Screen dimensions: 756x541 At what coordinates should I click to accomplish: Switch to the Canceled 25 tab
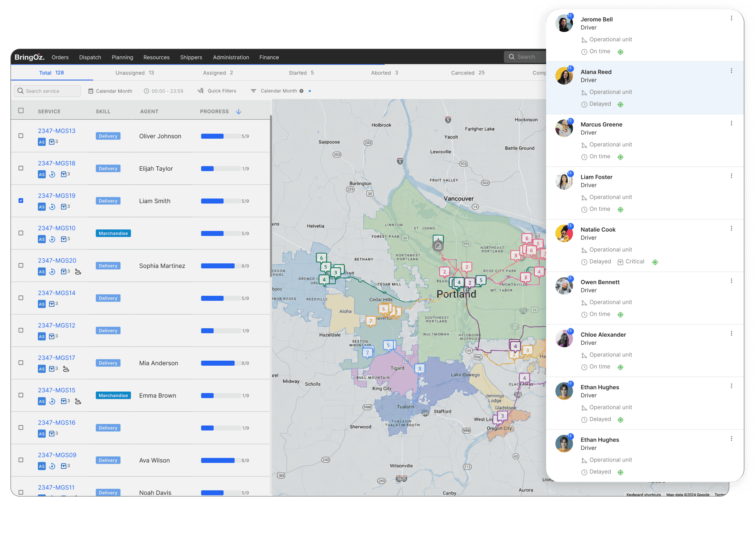tap(468, 73)
